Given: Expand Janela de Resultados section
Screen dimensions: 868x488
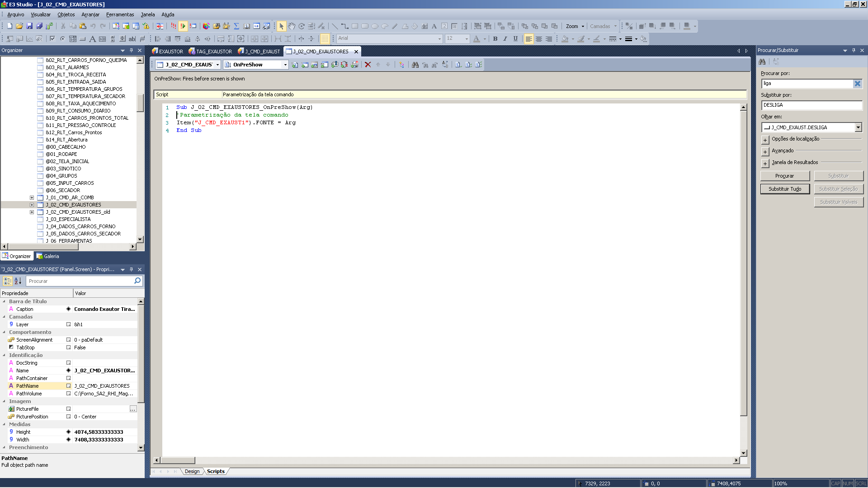Looking at the screenshot, I should 765,163.
